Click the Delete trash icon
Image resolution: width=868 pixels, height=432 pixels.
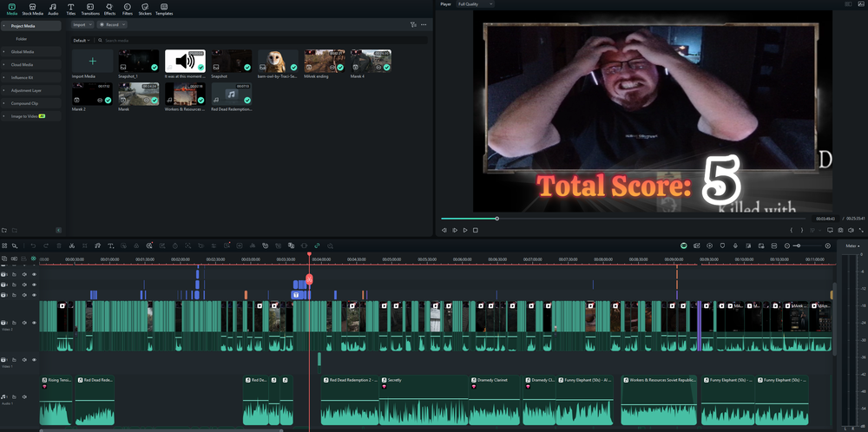(x=59, y=245)
